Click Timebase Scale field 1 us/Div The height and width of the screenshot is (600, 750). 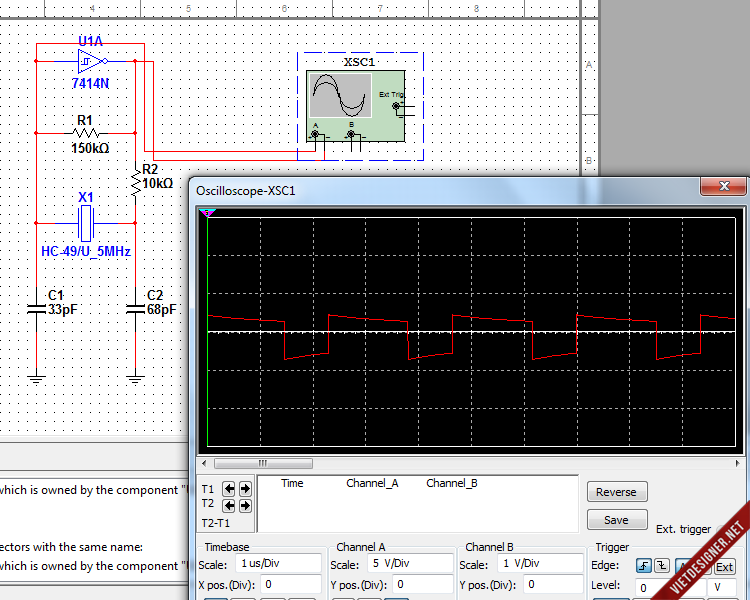278,564
